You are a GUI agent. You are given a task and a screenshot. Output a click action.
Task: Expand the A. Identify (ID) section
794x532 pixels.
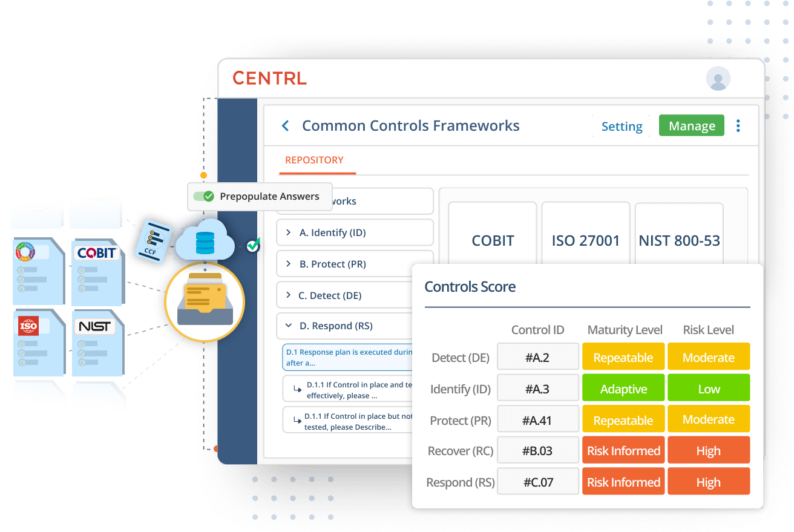355,232
